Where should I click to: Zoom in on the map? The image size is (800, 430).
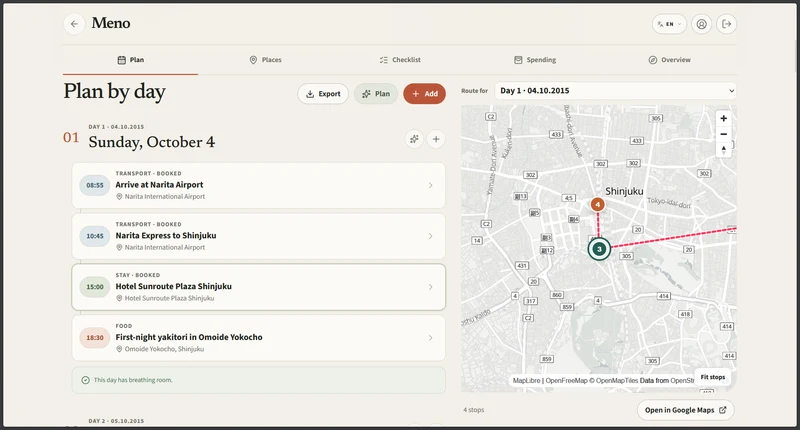pos(723,118)
